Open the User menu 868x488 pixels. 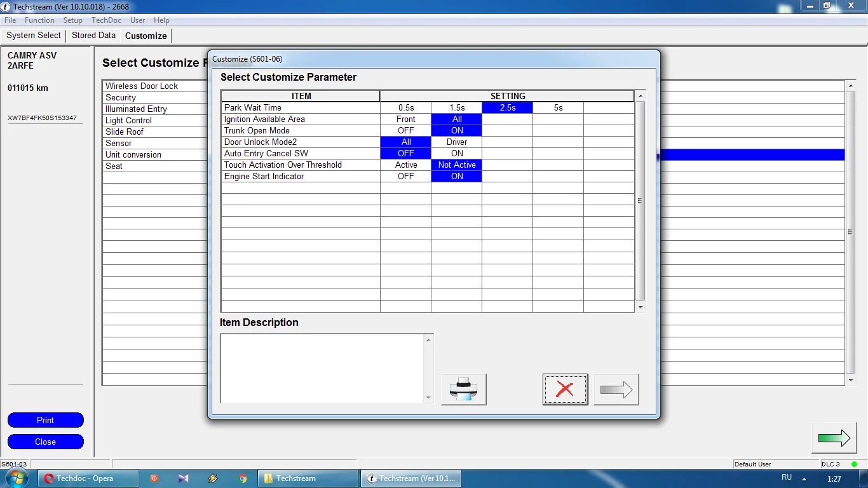(x=138, y=20)
